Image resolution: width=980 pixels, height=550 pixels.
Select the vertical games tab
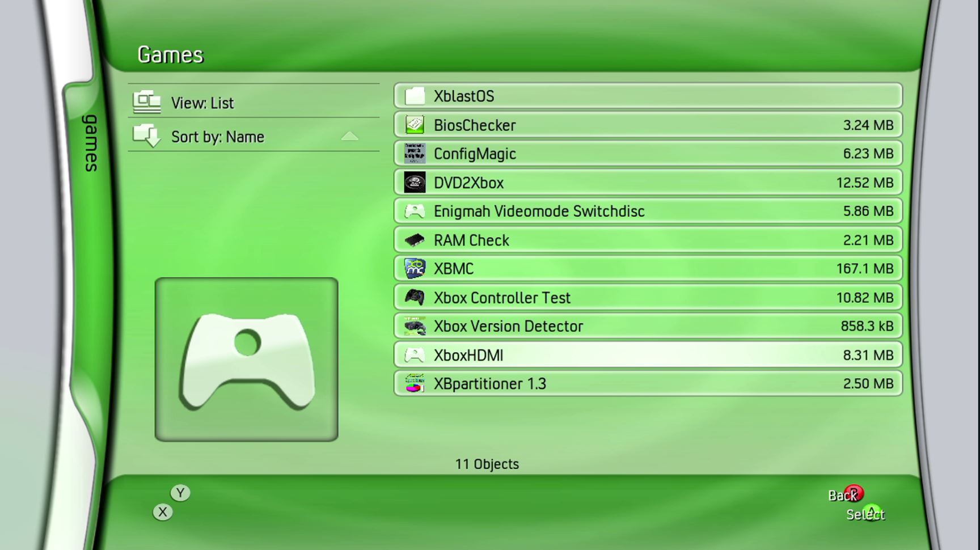tap(91, 143)
